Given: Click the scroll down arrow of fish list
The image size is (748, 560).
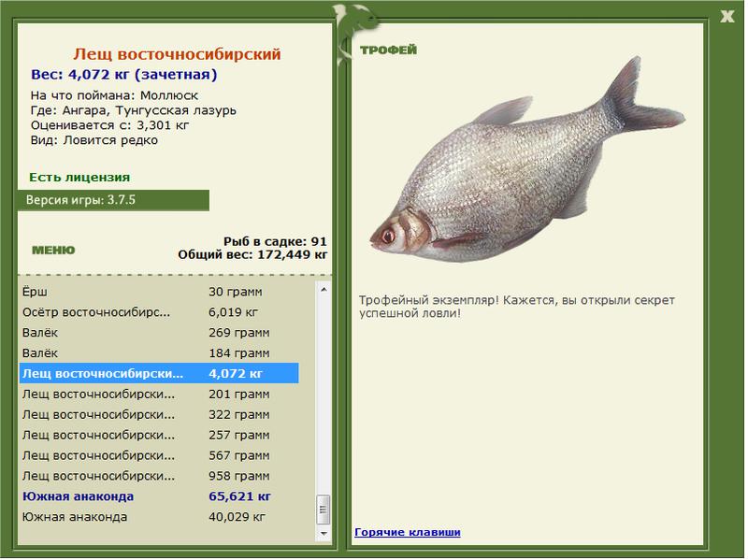Looking at the screenshot, I should [x=324, y=533].
